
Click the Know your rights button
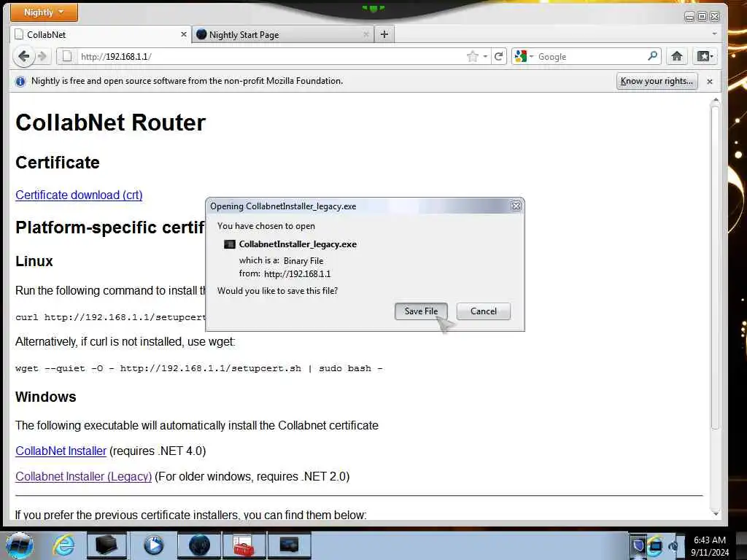(657, 81)
